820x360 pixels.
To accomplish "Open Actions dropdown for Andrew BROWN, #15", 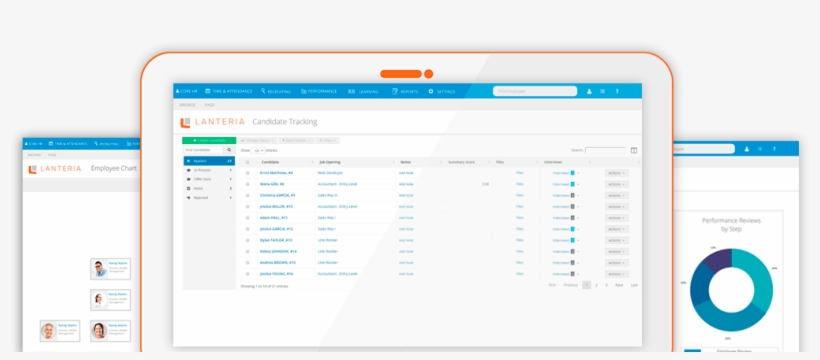I will (617, 263).
